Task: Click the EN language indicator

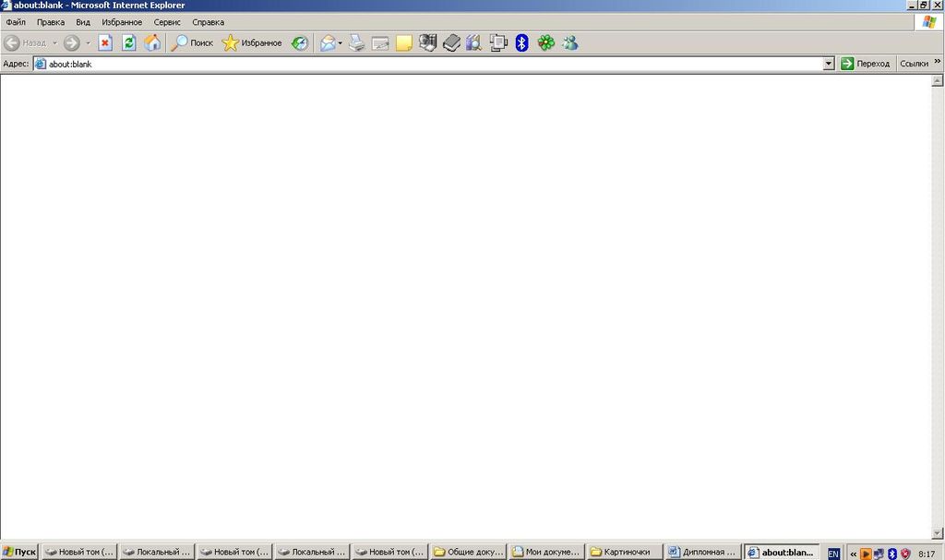Action: pyautogui.click(x=833, y=554)
